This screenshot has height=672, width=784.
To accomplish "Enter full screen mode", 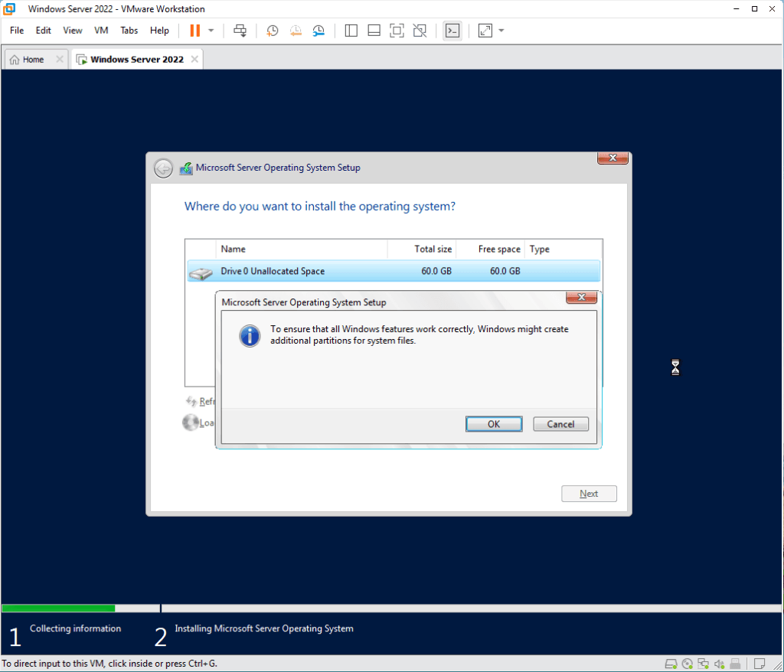I will tap(397, 31).
